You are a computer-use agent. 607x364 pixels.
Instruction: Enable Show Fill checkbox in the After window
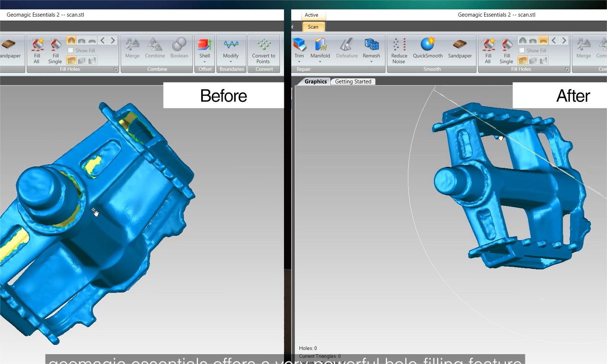[x=522, y=51]
